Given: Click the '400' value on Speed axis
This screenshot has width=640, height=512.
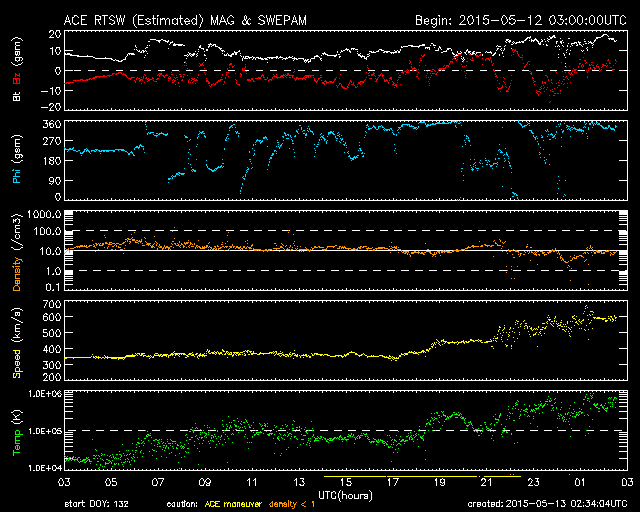Looking at the screenshot, I should [52, 349].
